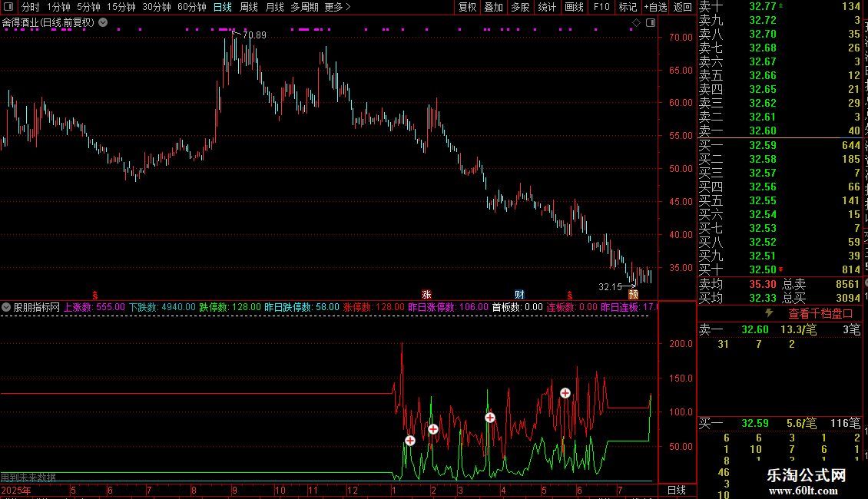
Task: Click the 买均 32.33 value
Action: click(x=763, y=298)
